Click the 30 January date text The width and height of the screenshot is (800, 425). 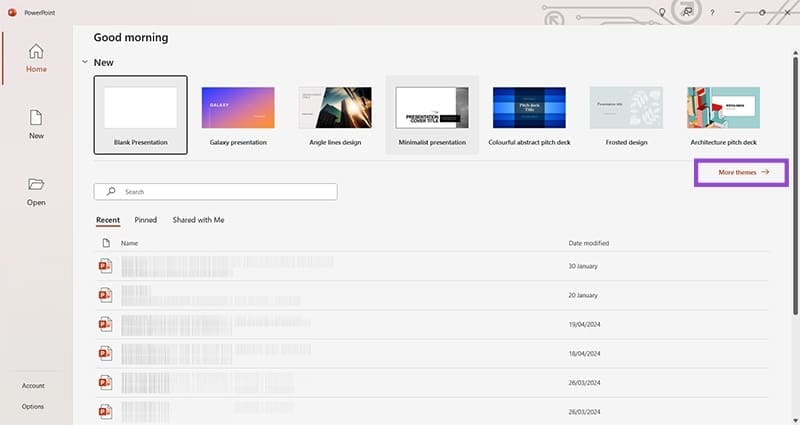(583, 266)
